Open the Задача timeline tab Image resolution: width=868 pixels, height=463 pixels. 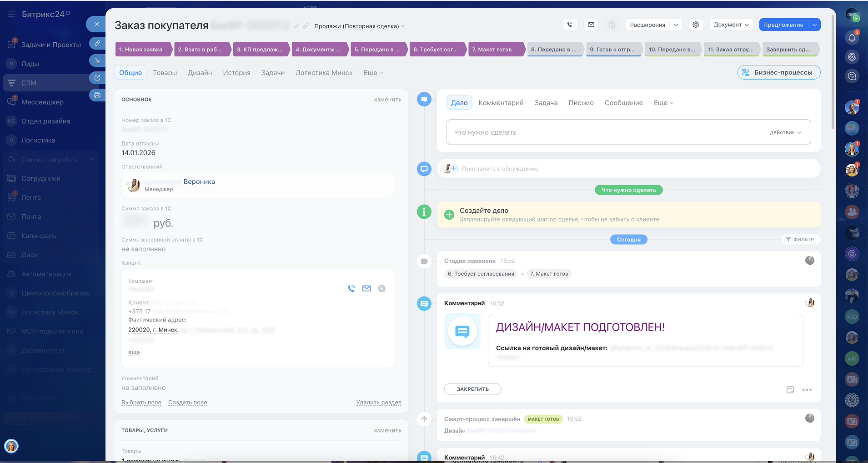[x=546, y=103]
